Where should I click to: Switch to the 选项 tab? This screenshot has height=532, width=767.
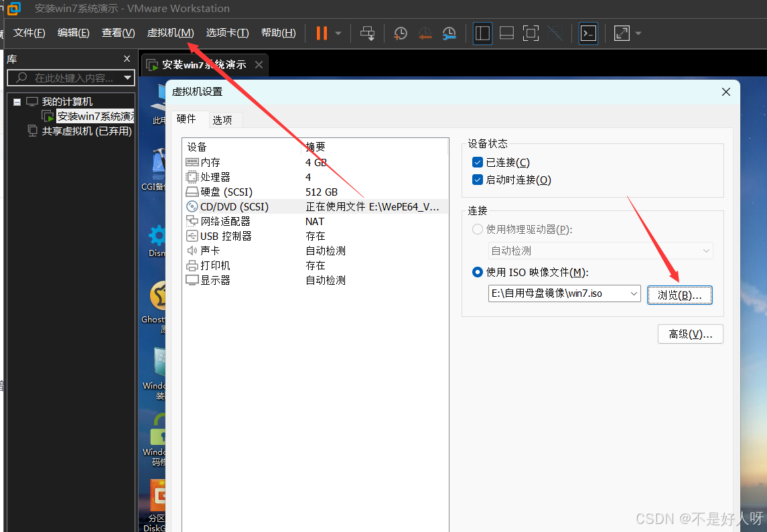point(222,120)
